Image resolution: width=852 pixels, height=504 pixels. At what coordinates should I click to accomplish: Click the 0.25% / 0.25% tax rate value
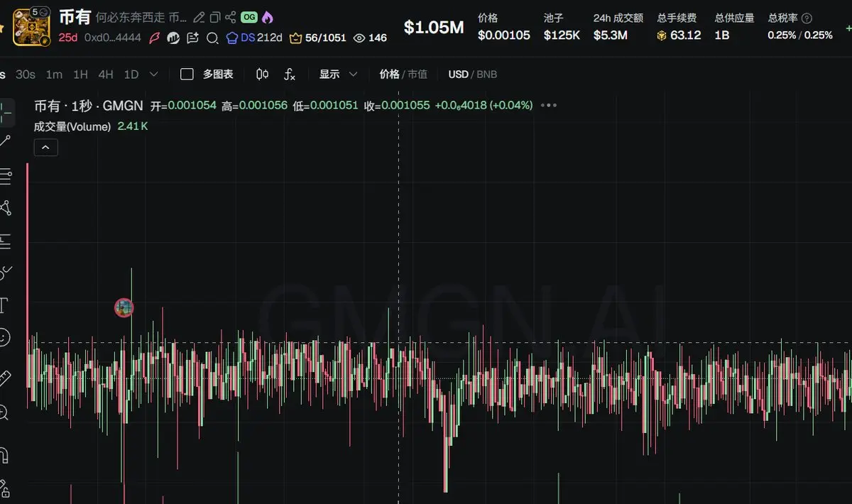800,35
